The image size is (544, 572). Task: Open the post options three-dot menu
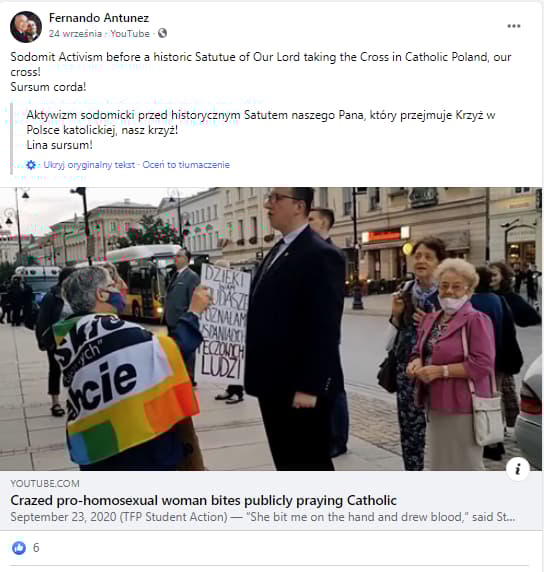coord(513,26)
